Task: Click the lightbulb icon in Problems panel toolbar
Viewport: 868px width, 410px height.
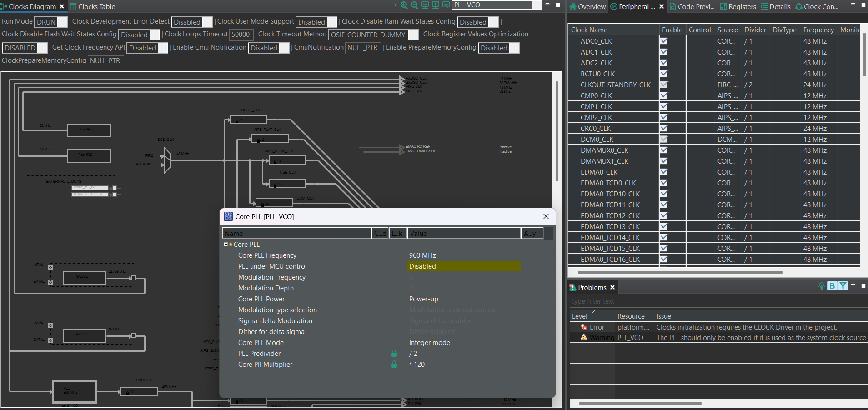Action: pyautogui.click(x=822, y=286)
